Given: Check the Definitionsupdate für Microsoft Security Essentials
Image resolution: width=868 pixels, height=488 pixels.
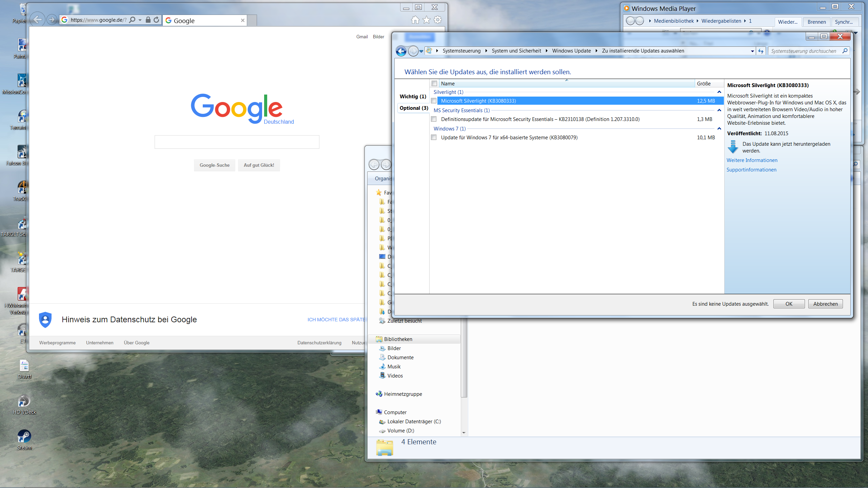Looking at the screenshot, I should point(434,119).
